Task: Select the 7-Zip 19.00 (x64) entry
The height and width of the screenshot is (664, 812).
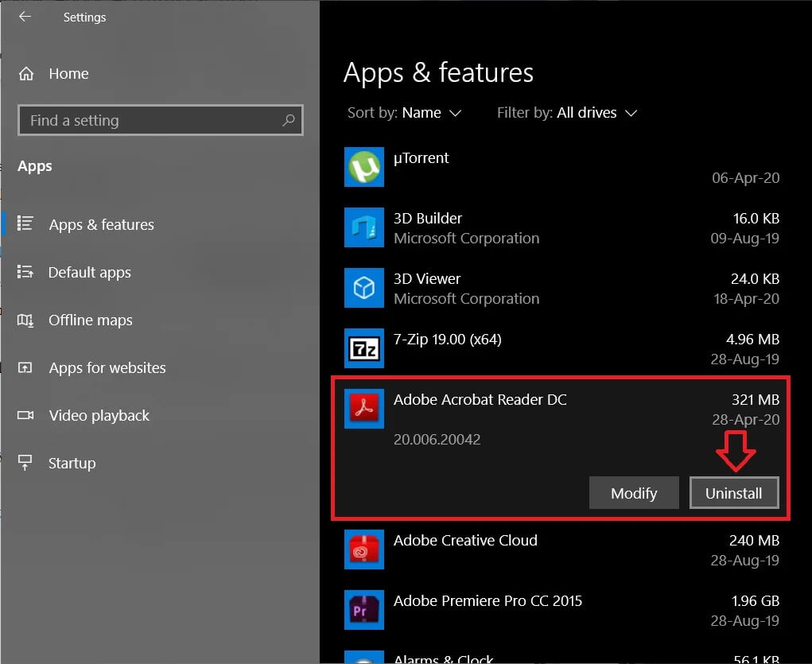Action: (448, 340)
